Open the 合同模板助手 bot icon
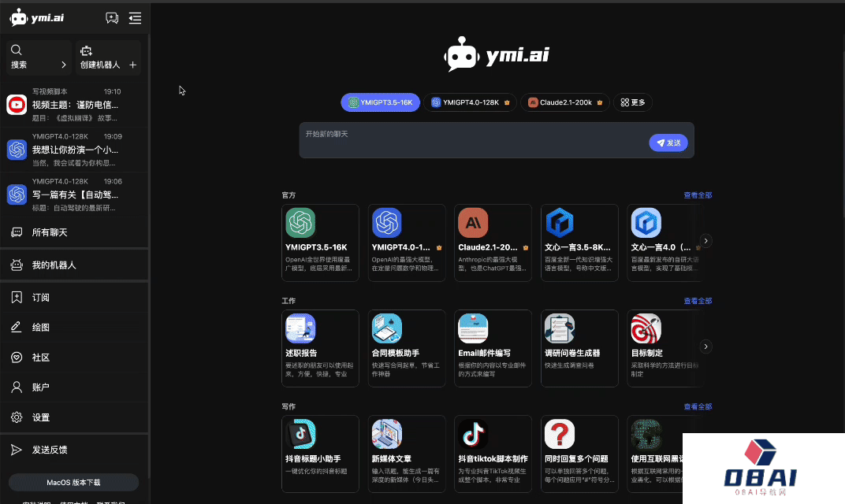This screenshot has height=504, width=845. (x=387, y=328)
